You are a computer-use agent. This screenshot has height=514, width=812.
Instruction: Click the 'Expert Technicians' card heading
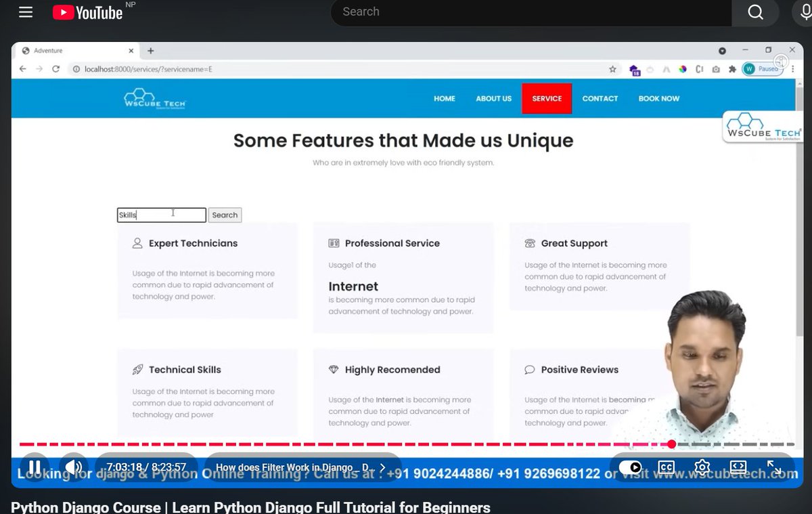point(193,243)
